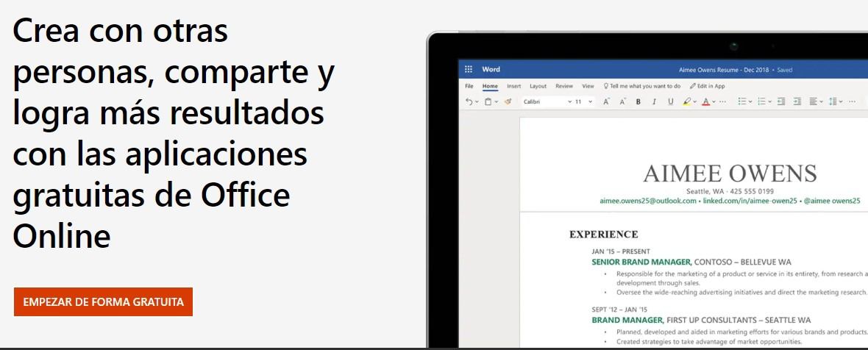
Task: Apply the yellow text highlight color
Action: coord(686,101)
